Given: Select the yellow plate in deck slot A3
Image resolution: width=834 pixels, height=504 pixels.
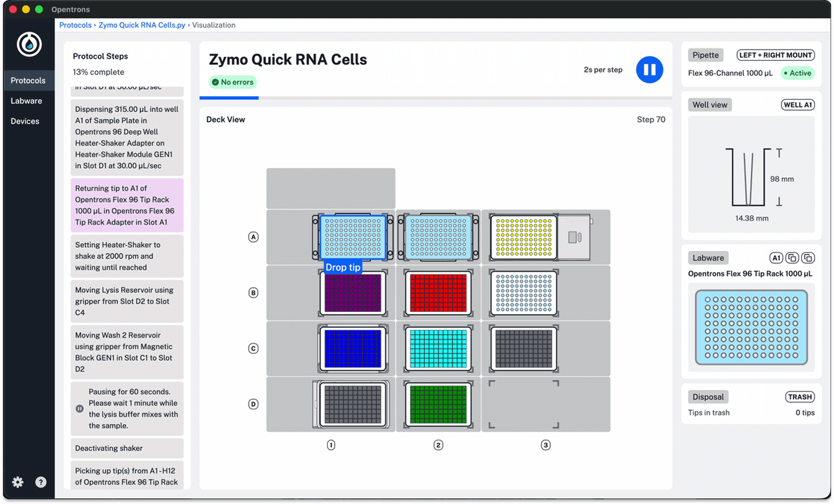Looking at the screenshot, I should pyautogui.click(x=524, y=237).
